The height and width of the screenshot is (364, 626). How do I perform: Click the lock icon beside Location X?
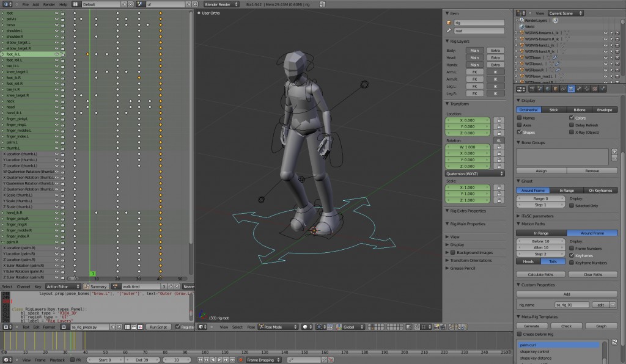pyautogui.click(x=499, y=120)
